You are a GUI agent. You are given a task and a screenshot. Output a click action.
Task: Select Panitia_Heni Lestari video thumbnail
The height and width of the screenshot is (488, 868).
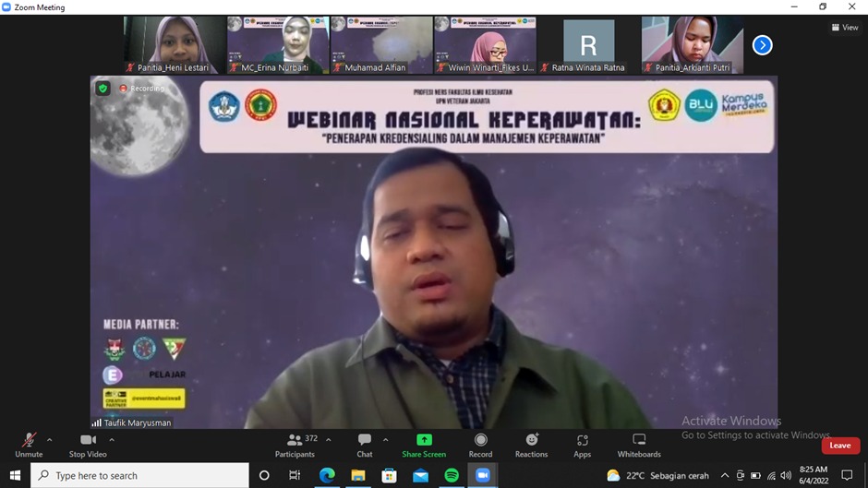(x=175, y=44)
